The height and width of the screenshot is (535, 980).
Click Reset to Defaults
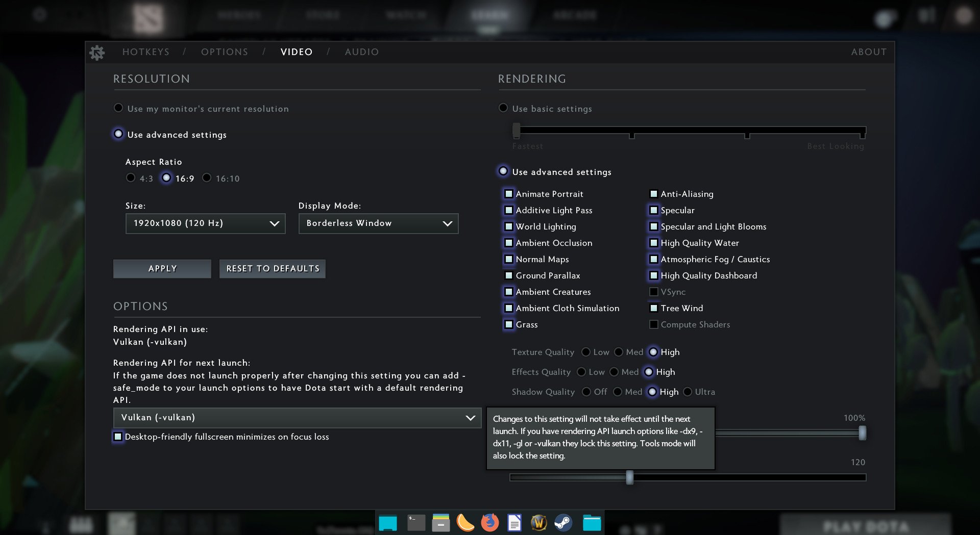pos(273,269)
